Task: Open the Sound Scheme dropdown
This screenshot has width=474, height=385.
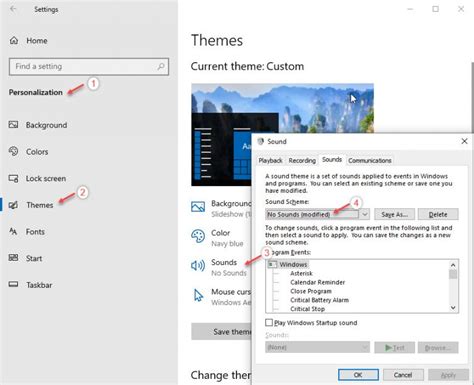Action: (x=365, y=214)
